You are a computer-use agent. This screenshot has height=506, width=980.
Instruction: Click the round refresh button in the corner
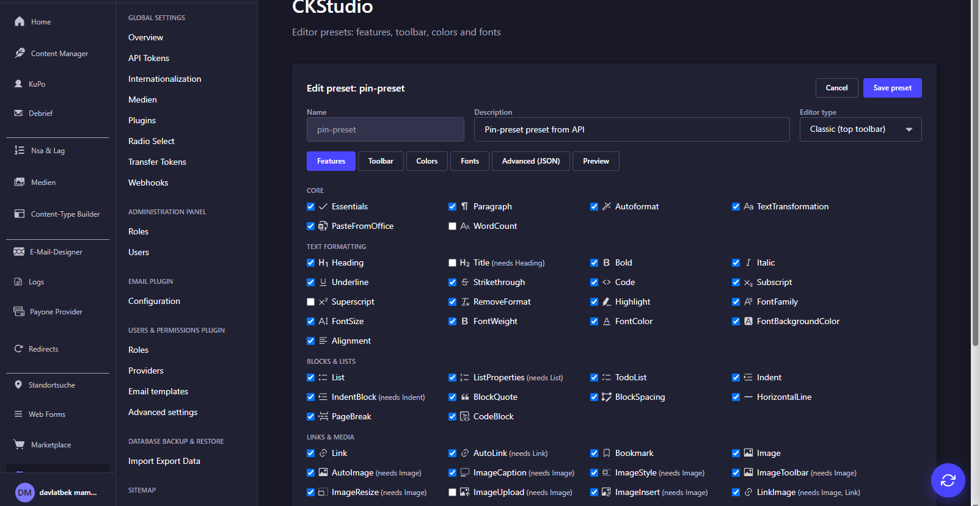[948, 480]
